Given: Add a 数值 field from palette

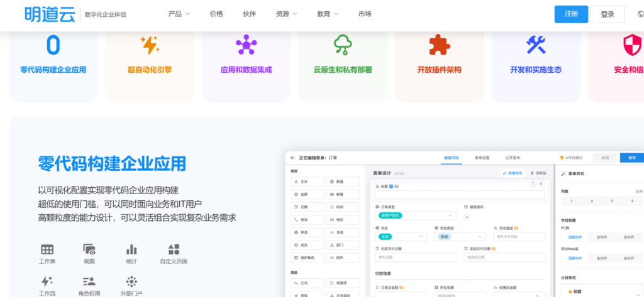Looking at the screenshot, I should tap(343, 181).
